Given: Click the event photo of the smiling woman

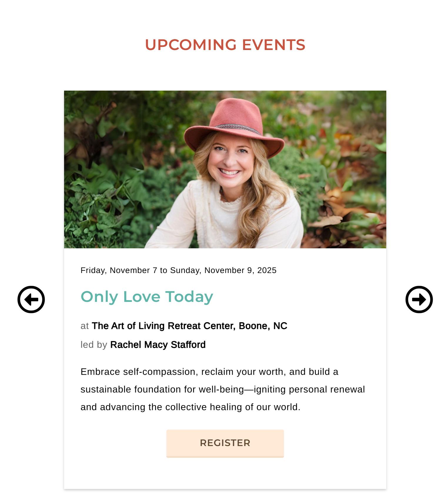Looking at the screenshot, I should [x=225, y=169].
